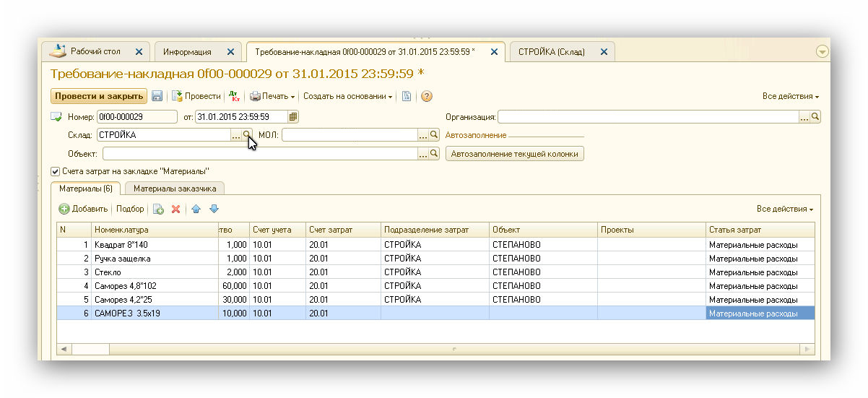
Task: Click the horizontal scrollbar thumb
Action: [455, 349]
